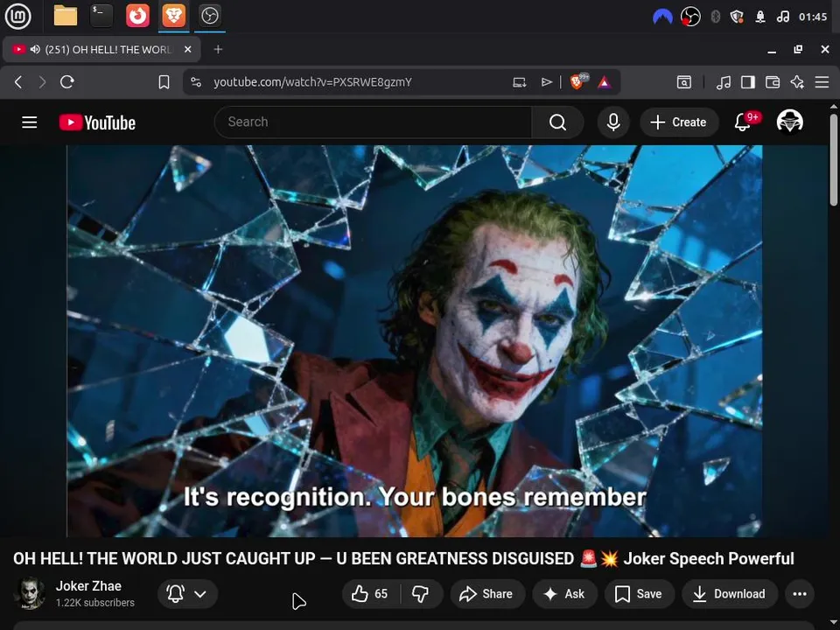Open the Brave Rewards triangle icon
The width and height of the screenshot is (840, 630).
[605, 82]
